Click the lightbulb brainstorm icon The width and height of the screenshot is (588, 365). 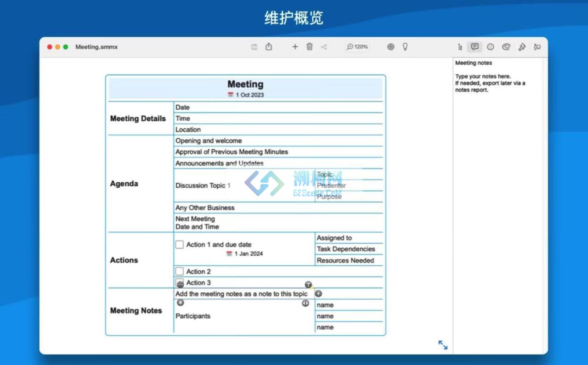coord(405,46)
